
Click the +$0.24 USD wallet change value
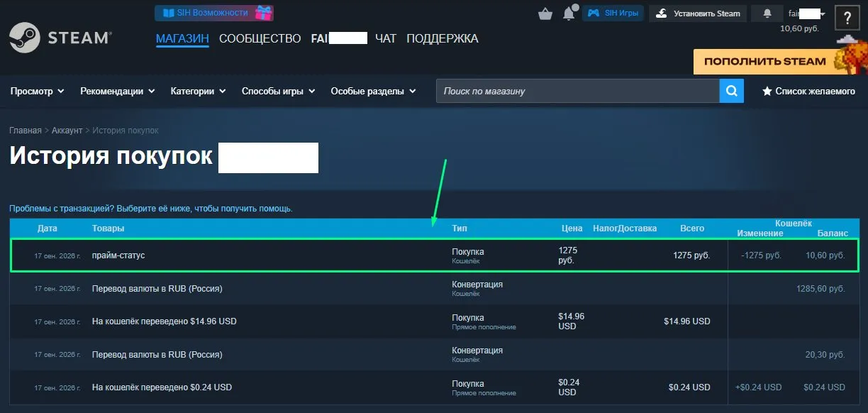click(759, 387)
